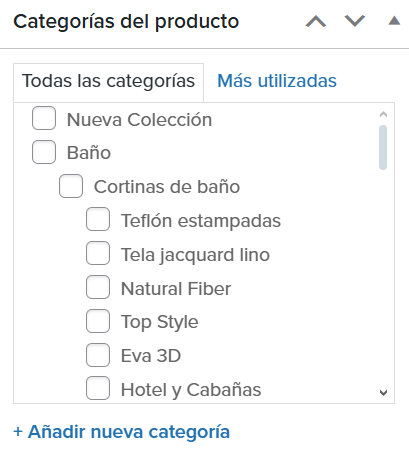Move the Categorías del producto panel down
Viewport: 409px width, 472px height.
pos(355,21)
